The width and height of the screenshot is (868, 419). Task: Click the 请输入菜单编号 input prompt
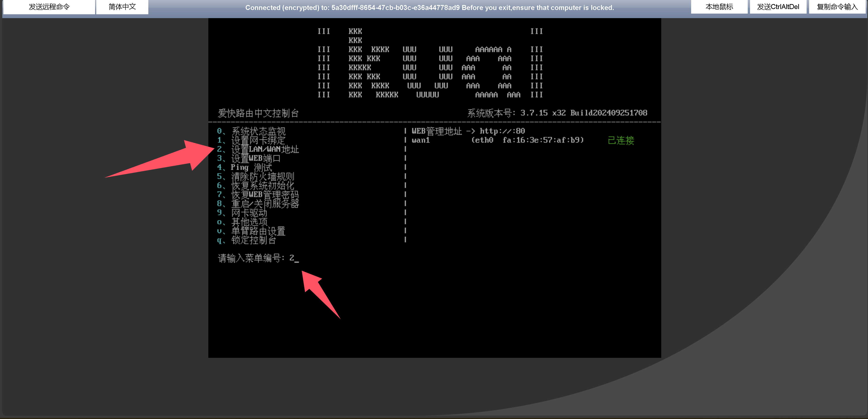258,258
